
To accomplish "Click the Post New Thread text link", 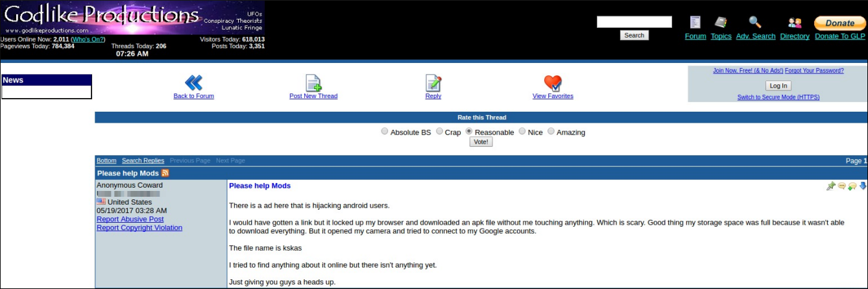I will pos(313,96).
